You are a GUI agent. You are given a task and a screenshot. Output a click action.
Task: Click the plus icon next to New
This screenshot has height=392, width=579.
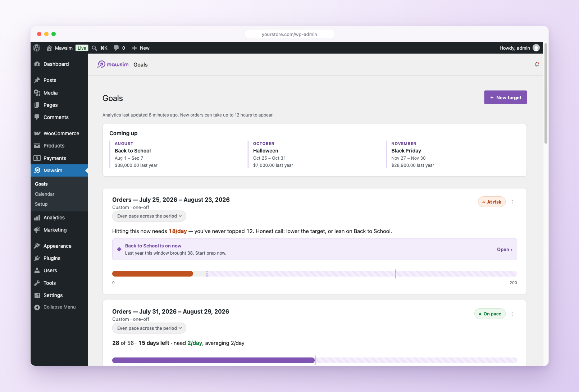134,48
